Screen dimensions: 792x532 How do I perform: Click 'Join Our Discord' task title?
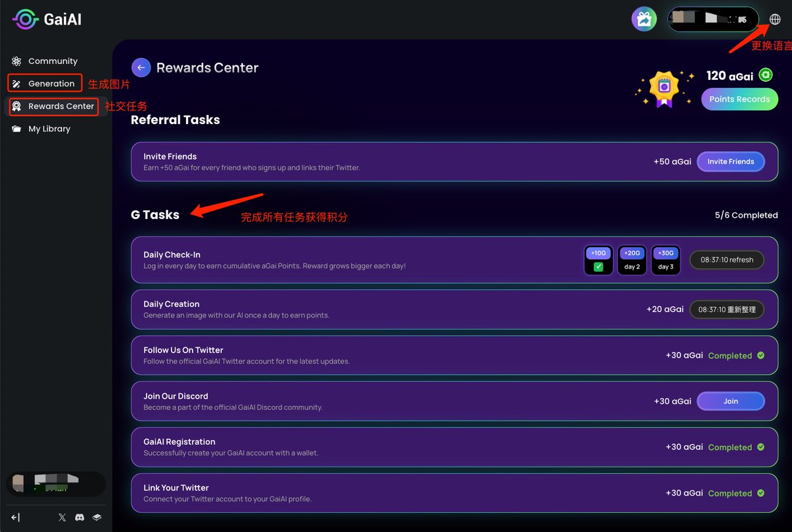point(176,396)
